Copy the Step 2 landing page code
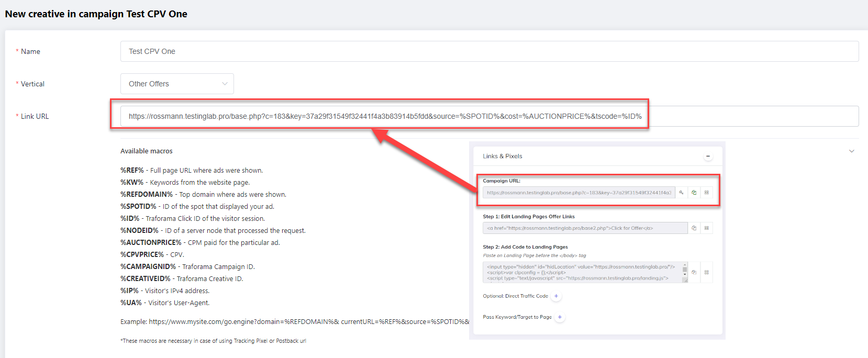Image resolution: width=868 pixels, height=358 pixels. (694, 272)
